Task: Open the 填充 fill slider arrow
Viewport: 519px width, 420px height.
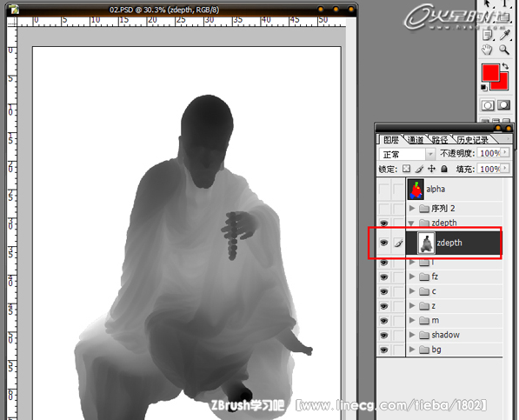Action: [505, 169]
